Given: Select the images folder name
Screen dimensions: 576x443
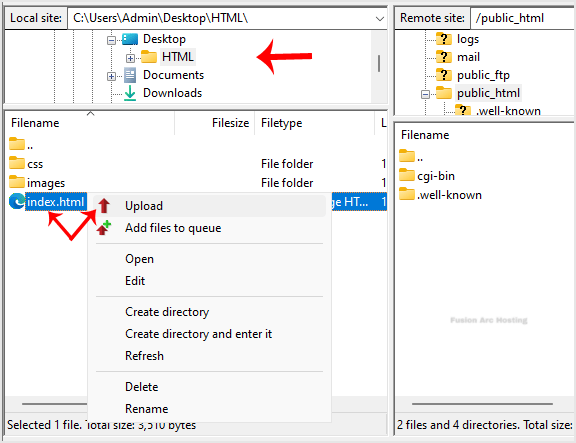Looking at the screenshot, I should 46,183.
